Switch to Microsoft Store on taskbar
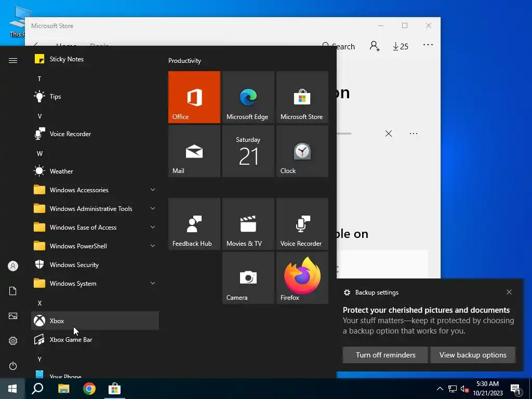532x399 pixels. [115, 389]
